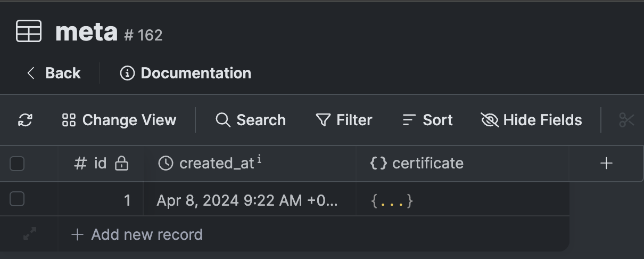The image size is (644, 259).
Task: Open the Sort options
Action: [x=427, y=120]
